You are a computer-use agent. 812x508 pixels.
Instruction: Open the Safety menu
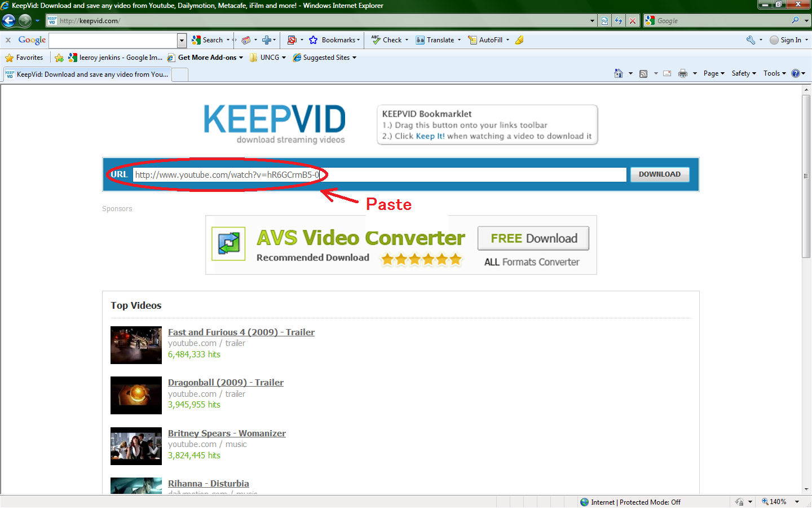[744, 73]
